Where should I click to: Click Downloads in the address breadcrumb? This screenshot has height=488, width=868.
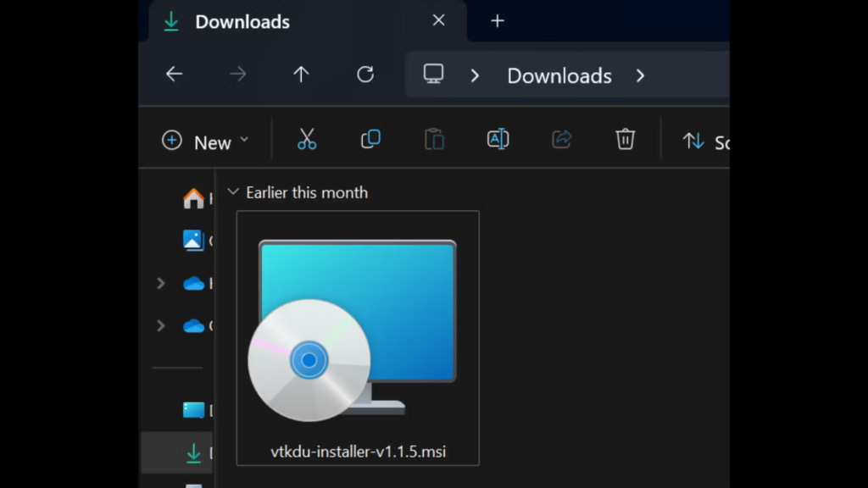pyautogui.click(x=559, y=76)
